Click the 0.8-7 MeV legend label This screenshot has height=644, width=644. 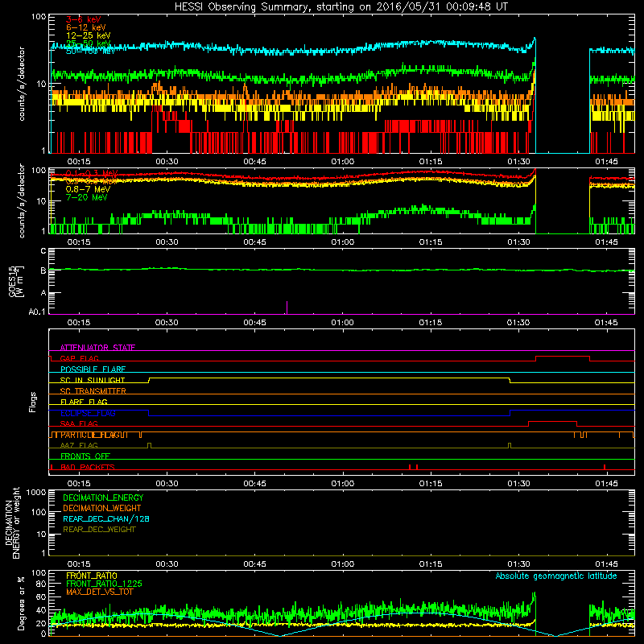pyautogui.click(x=88, y=189)
